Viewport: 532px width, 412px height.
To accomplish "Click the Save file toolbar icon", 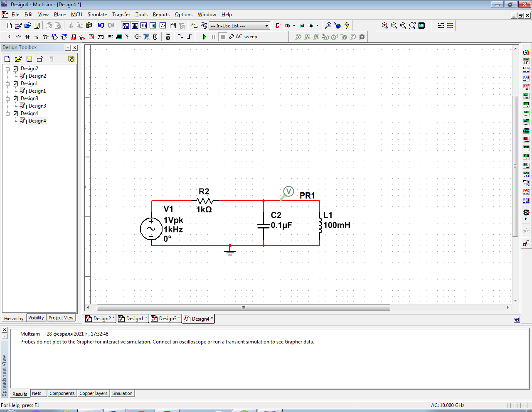I will tap(37, 26).
